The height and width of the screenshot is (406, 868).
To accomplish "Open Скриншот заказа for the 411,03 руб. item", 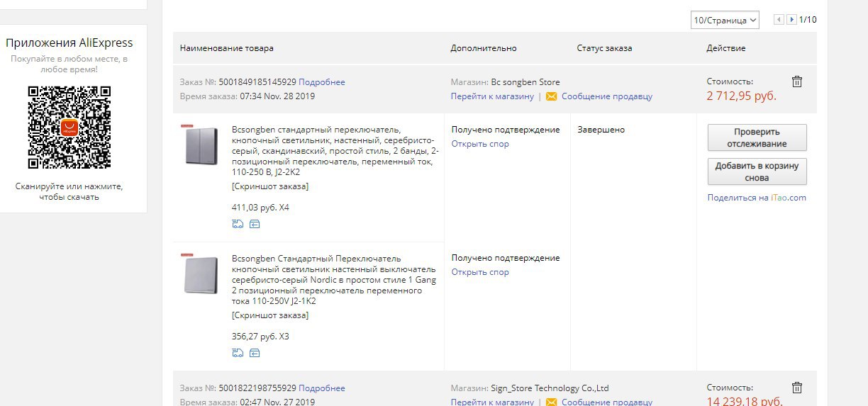I will (270, 186).
